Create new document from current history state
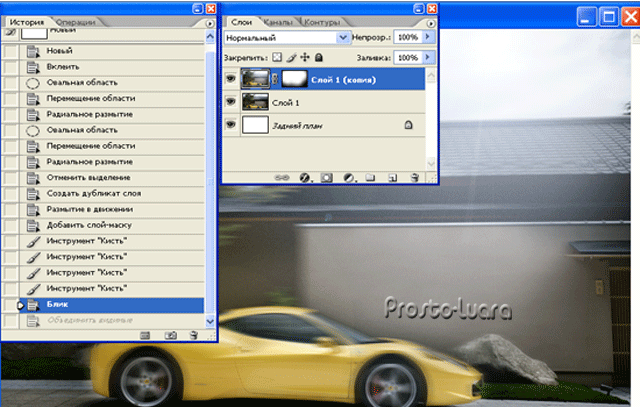640x407 pixels. click(x=145, y=336)
